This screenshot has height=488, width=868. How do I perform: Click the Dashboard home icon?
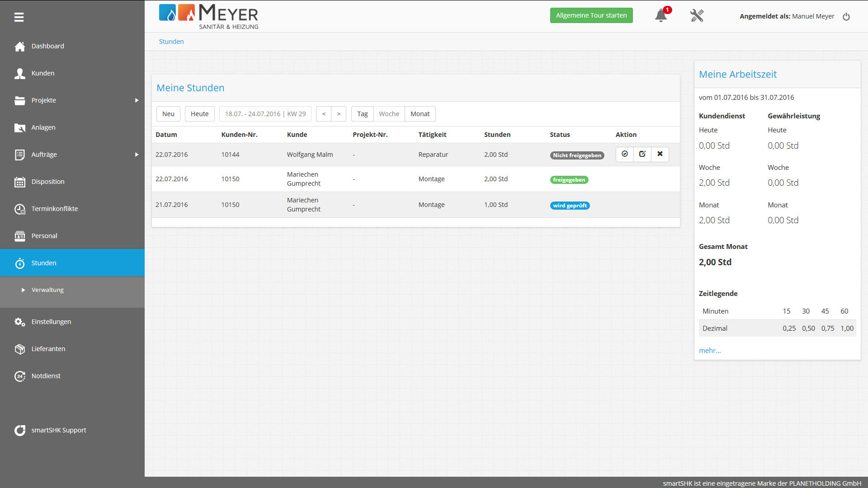(19, 46)
